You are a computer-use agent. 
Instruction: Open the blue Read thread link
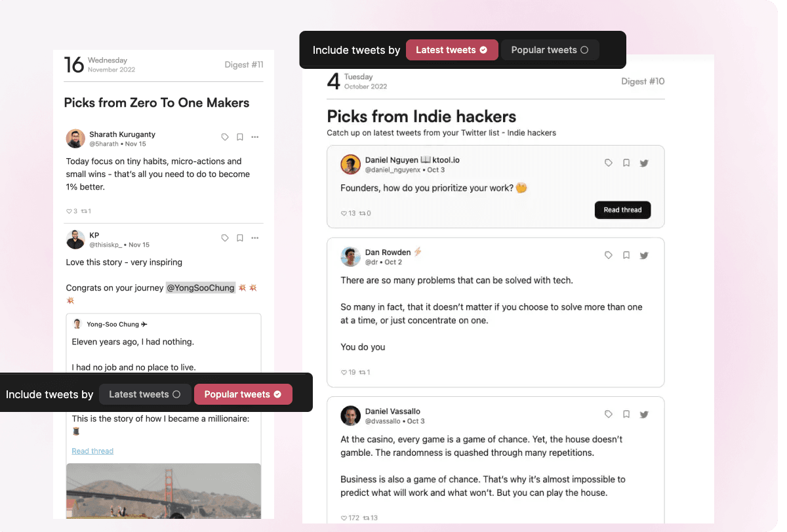click(x=92, y=451)
